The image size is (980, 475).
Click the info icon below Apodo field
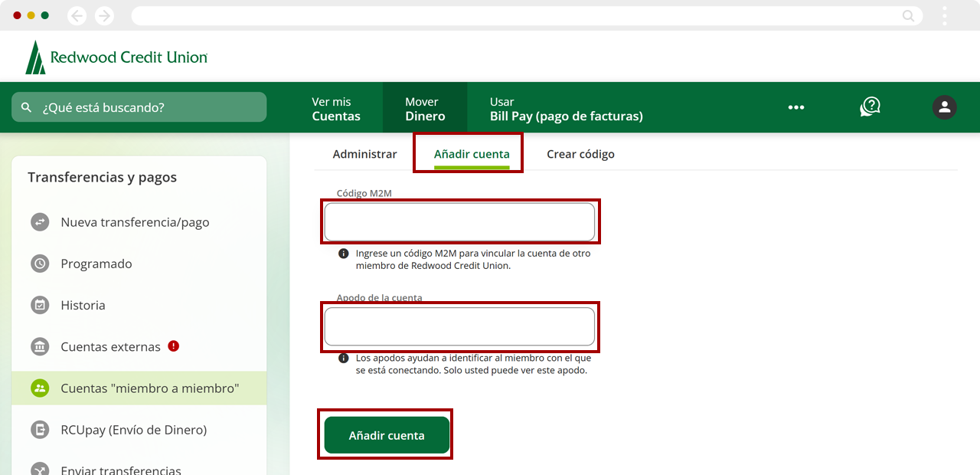coord(344,358)
